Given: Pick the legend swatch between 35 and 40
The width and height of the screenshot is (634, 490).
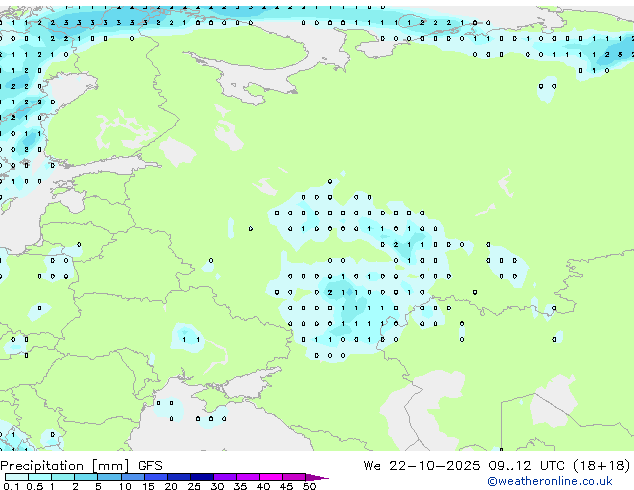Looking at the screenshot, I should [248, 477].
